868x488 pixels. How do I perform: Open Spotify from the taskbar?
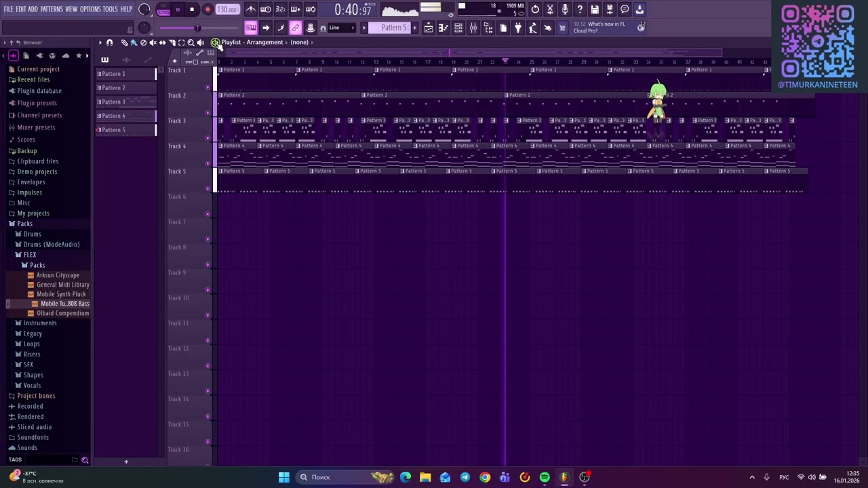pos(545,477)
